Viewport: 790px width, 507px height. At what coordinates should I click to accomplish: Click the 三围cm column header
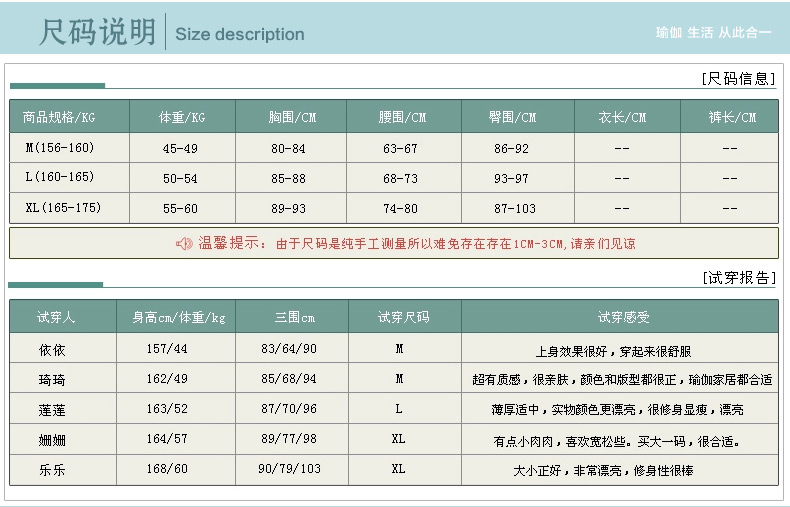(295, 318)
